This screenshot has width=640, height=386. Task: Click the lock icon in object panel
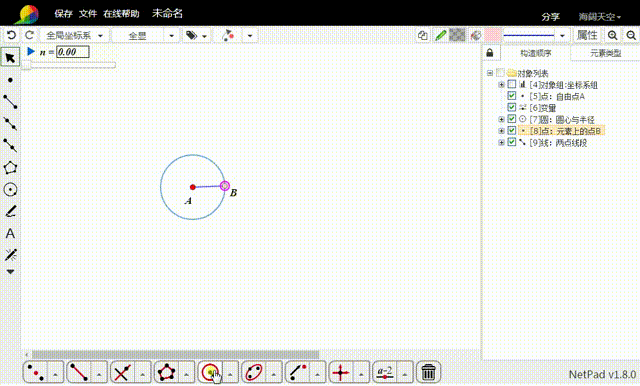tap(490, 53)
